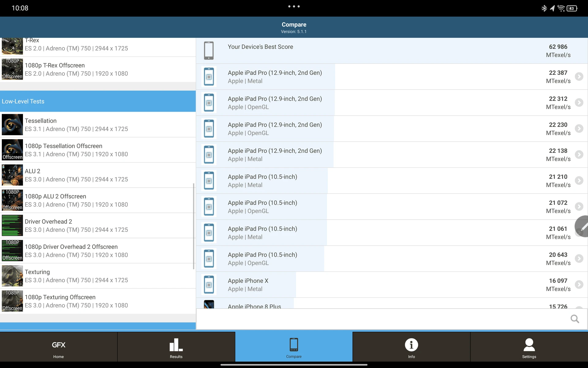Tap device icon for iPad Pro 12.9 22 387
The height and width of the screenshot is (368, 588).
pos(209,77)
